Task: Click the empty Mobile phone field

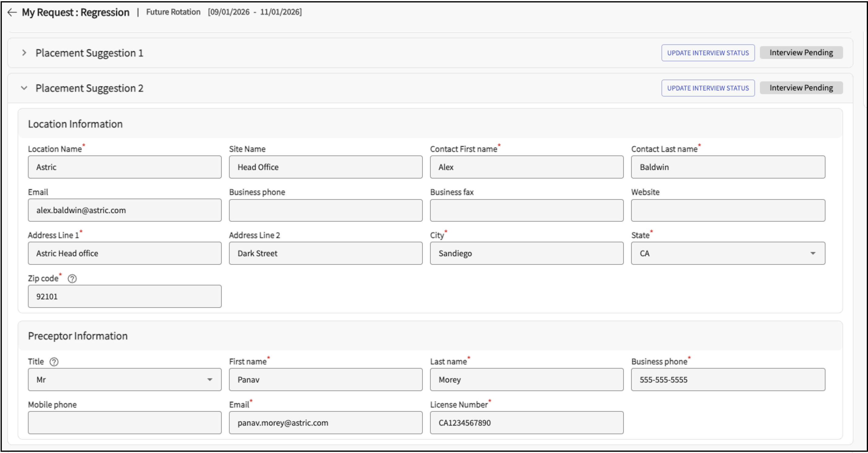Action: 125,423
